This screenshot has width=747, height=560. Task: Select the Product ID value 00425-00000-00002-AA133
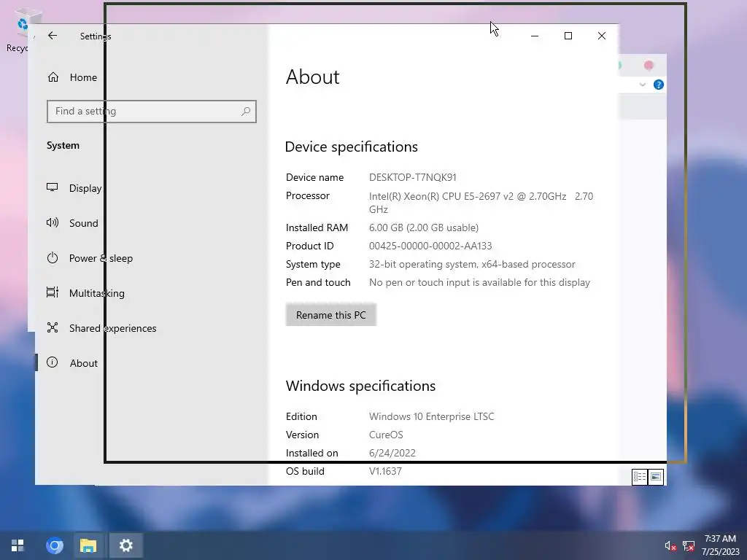pyautogui.click(x=430, y=246)
